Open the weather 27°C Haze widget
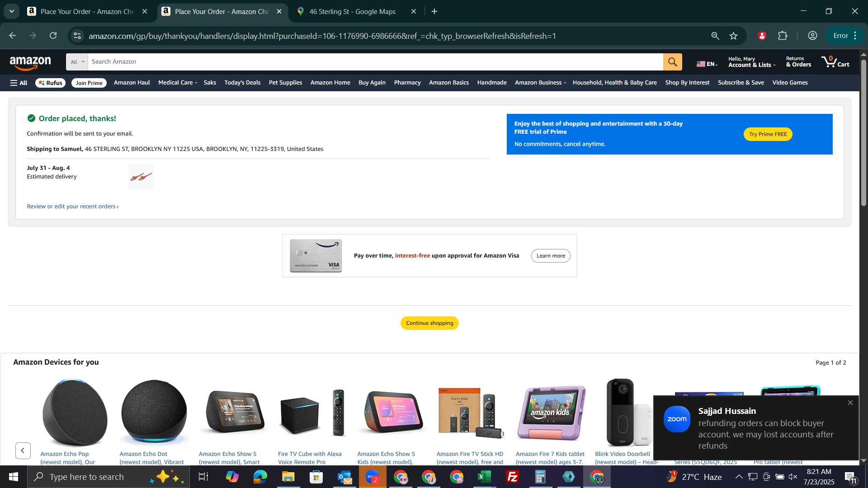 (x=694, y=477)
